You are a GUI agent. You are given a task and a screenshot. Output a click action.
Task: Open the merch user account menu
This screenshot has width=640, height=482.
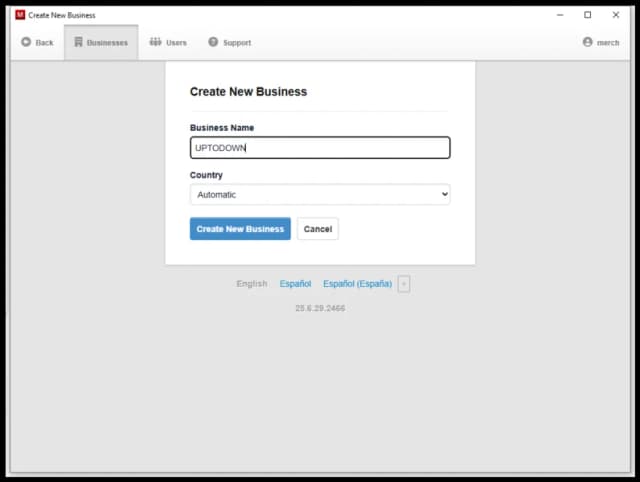601,42
